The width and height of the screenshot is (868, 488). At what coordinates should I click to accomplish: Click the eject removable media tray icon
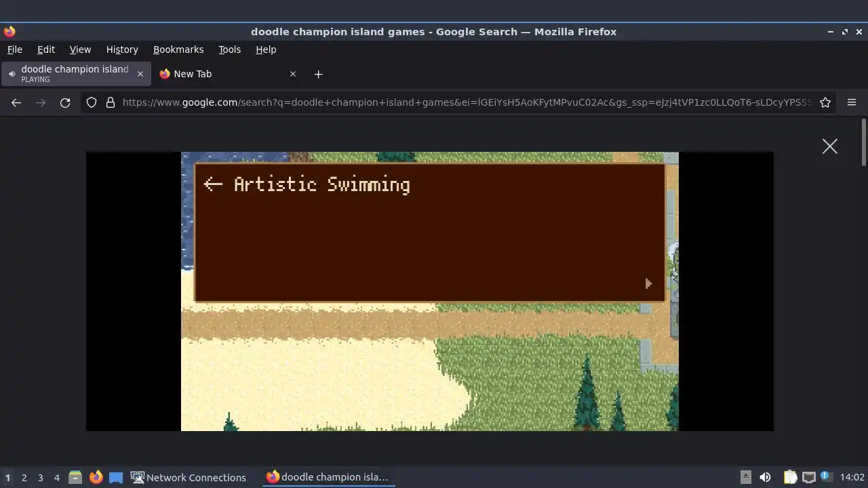[745, 477]
